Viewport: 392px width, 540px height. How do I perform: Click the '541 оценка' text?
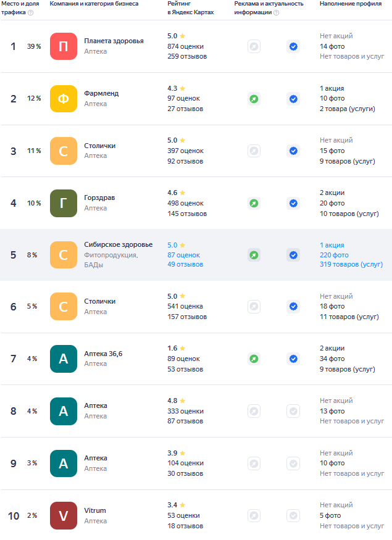click(x=185, y=307)
